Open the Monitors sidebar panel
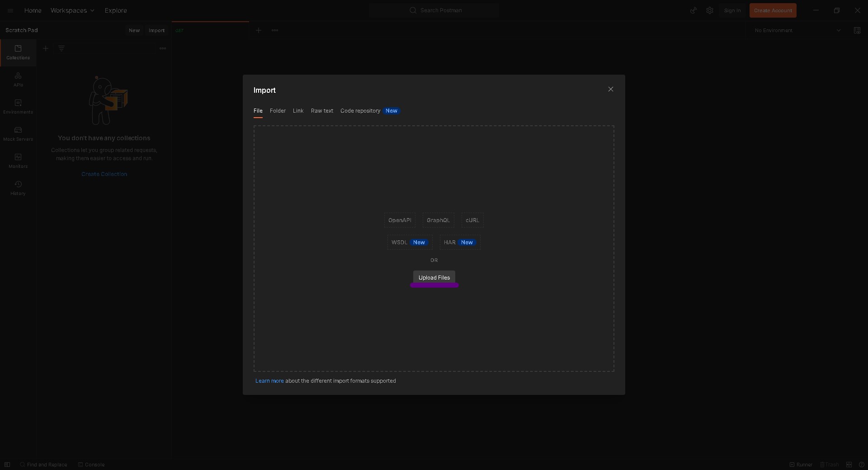The width and height of the screenshot is (868, 470). 18,161
